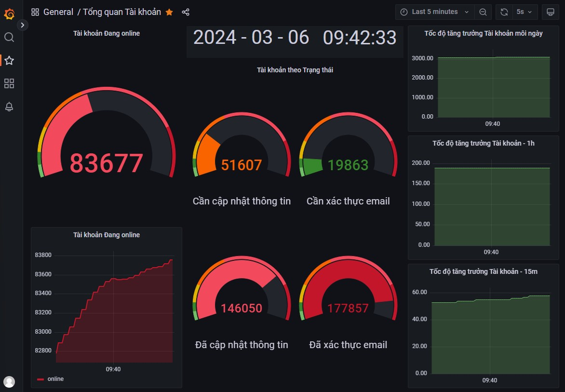
Task: Switch to TV kiosk view mode
Action: [x=550, y=12]
